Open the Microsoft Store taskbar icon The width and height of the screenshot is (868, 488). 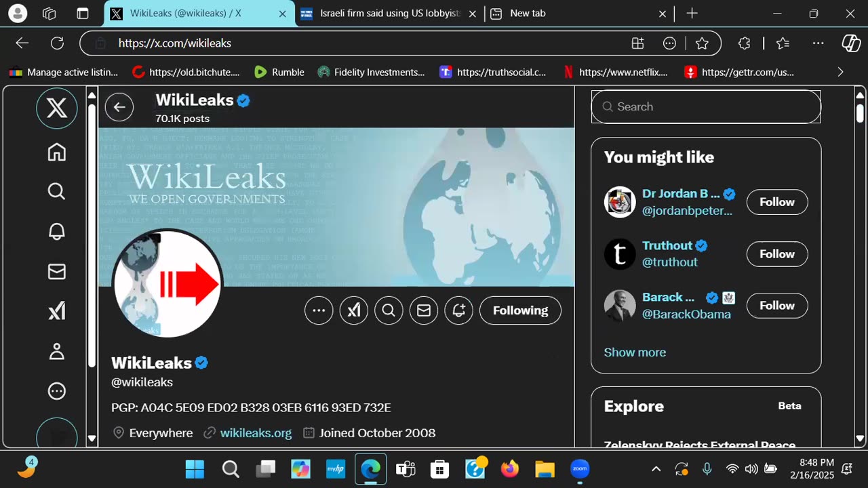pyautogui.click(x=439, y=469)
